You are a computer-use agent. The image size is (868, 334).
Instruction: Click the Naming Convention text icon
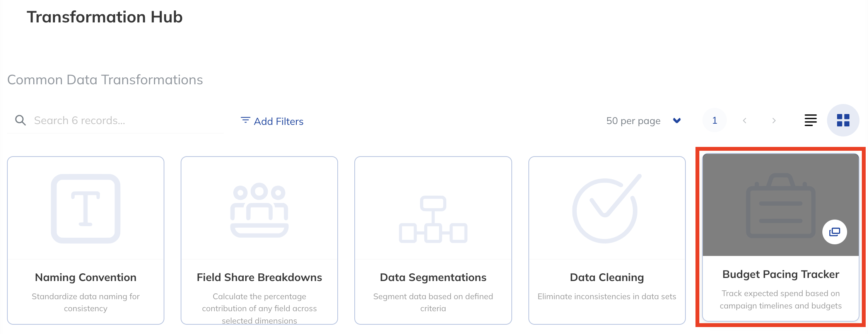pos(85,209)
